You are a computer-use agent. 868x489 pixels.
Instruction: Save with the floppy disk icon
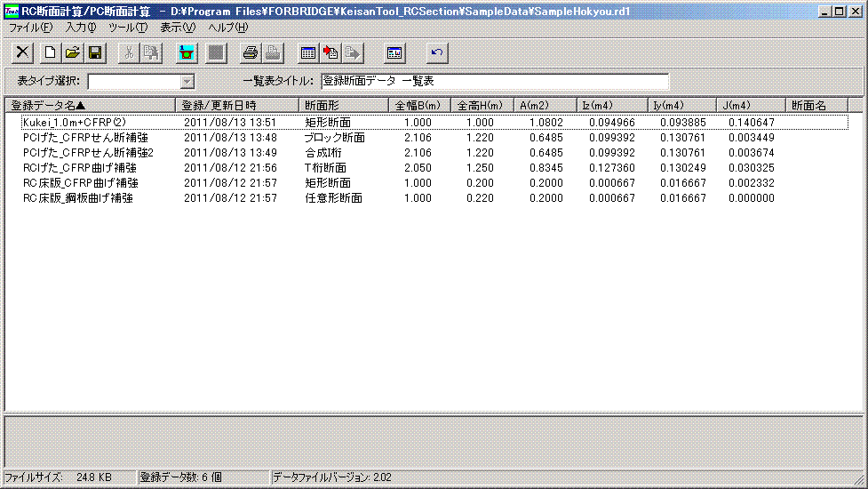coord(95,53)
